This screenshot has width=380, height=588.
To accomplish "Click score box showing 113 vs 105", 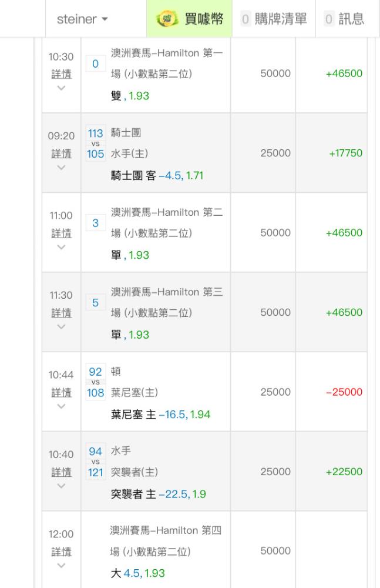I will coord(96,143).
